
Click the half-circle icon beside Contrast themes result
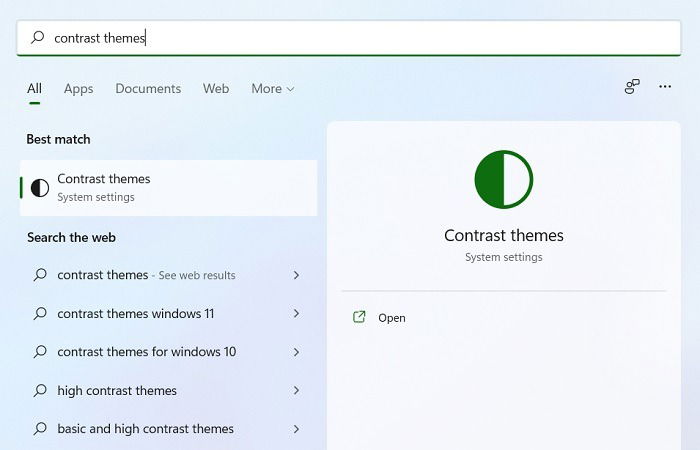click(40, 188)
